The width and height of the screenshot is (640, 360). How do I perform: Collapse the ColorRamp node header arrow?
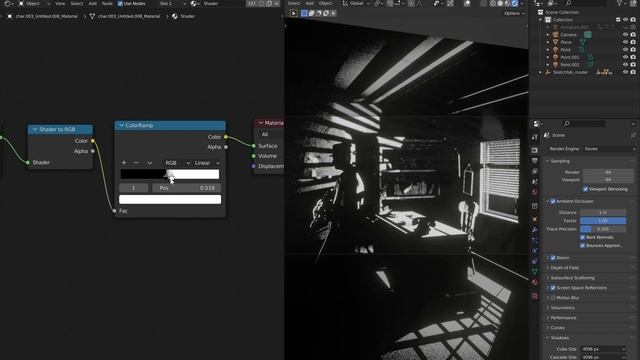[121, 125]
